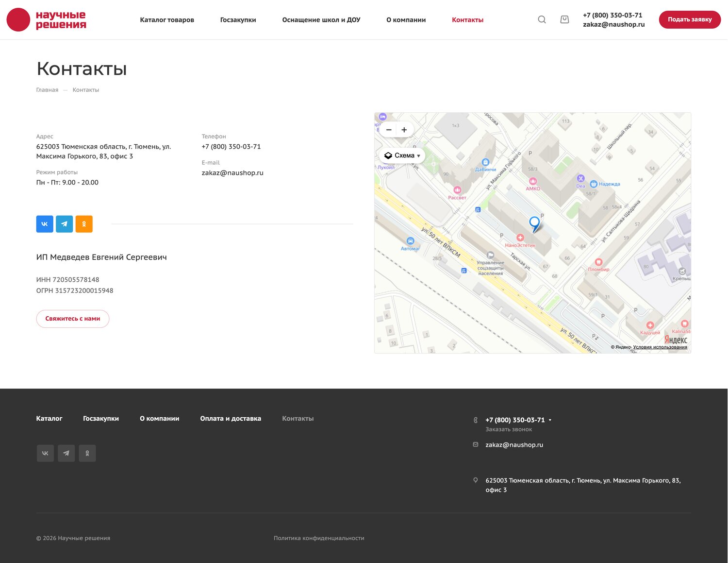Open the Политика конфиденциальности link
728x563 pixels.
point(319,538)
